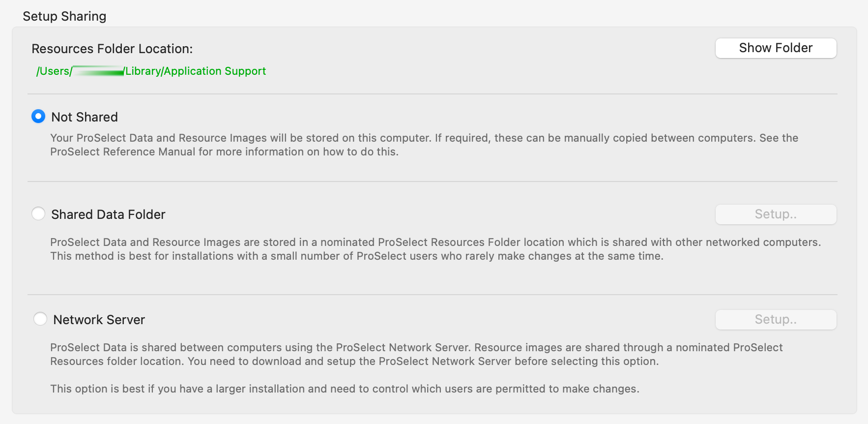Click the 'This option is best' sentence
Viewport: 868px width, 424px height.
(x=345, y=389)
